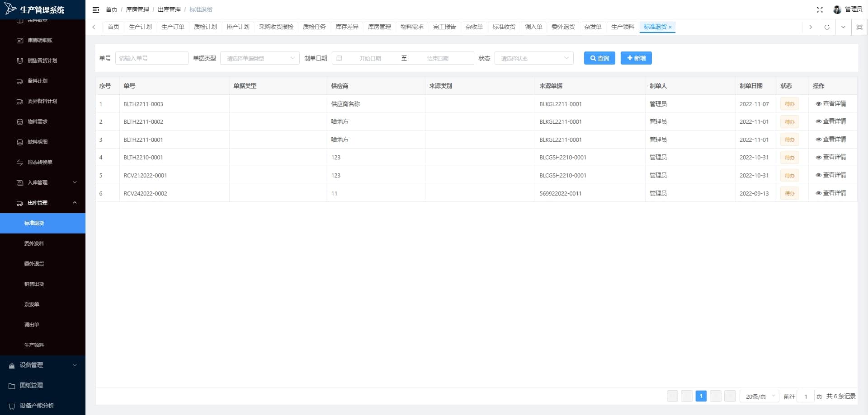
Task: Click the 新增 add button
Action: pyautogui.click(x=636, y=58)
